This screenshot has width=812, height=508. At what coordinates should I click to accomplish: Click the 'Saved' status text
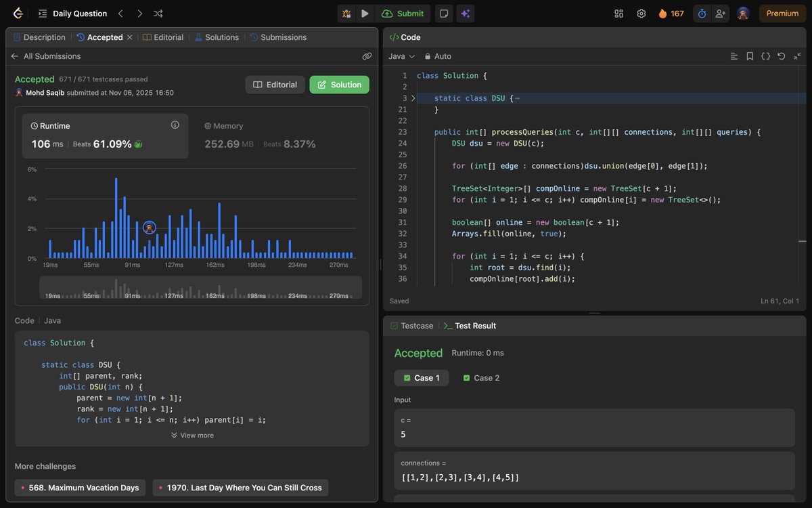[399, 301]
